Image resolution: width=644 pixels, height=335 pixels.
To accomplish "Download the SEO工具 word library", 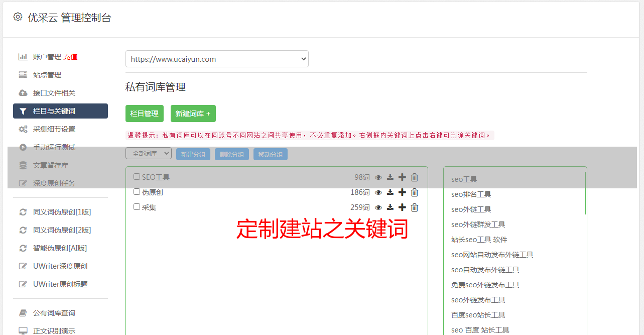I will [390, 177].
